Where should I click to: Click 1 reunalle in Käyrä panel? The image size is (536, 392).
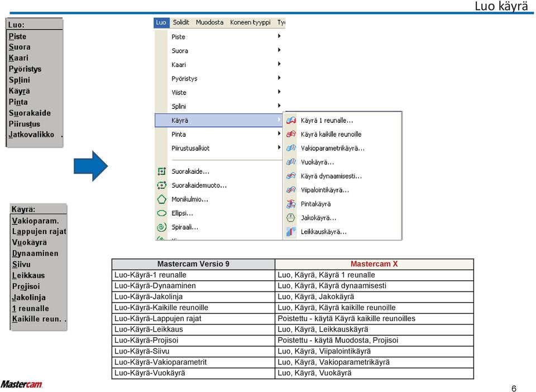click(30, 308)
